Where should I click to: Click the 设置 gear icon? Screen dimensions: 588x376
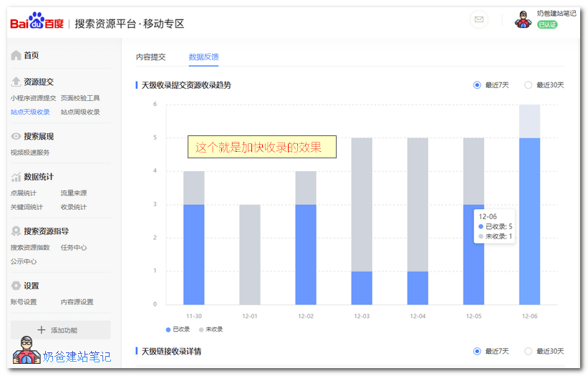(16, 286)
